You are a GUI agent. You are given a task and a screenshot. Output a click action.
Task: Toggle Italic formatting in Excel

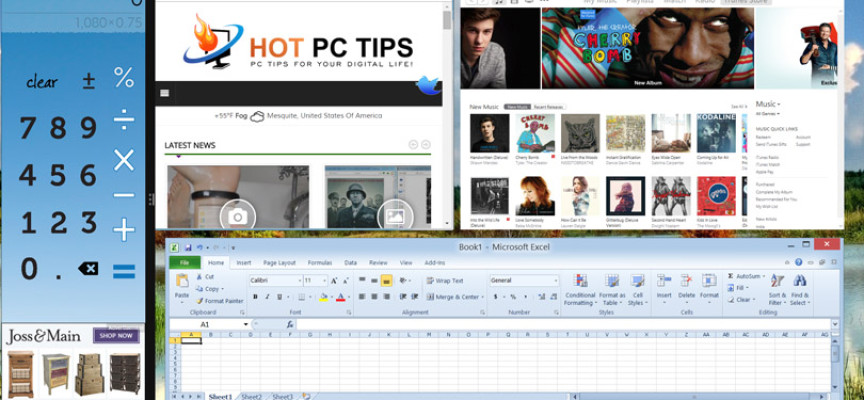pos(267,297)
